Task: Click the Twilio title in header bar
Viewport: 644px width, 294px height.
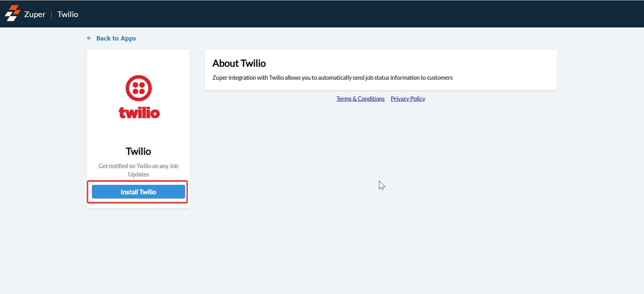Action: (68, 14)
